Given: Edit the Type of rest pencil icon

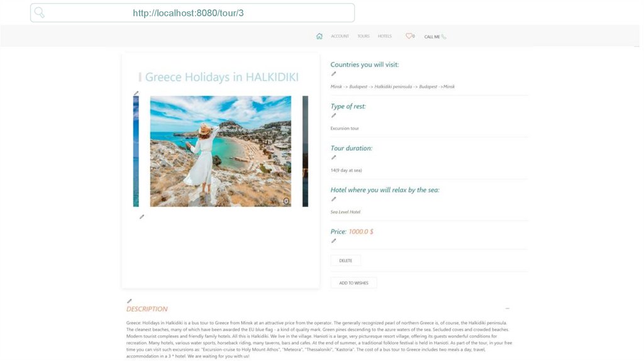Looking at the screenshot, I should 333,116.
